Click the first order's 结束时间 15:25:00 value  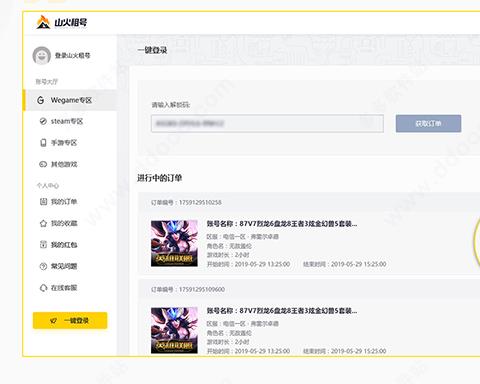pyautogui.click(x=359, y=264)
